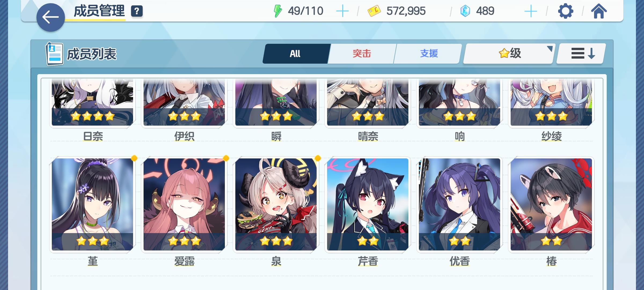Screen dimensions: 644x290
Task: Switch to the 突击 filter tab
Action: tap(362, 54)
